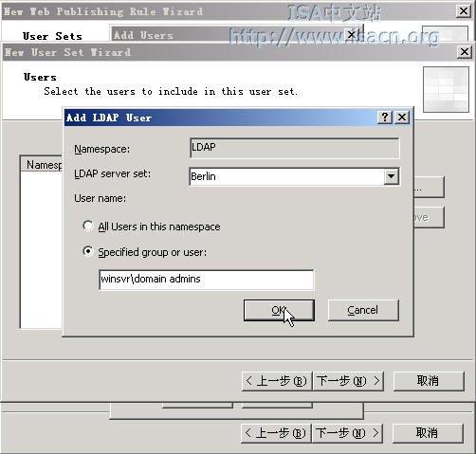
Task: Close the New Web Publishing Rule Wizard
Action: point(464,11)
